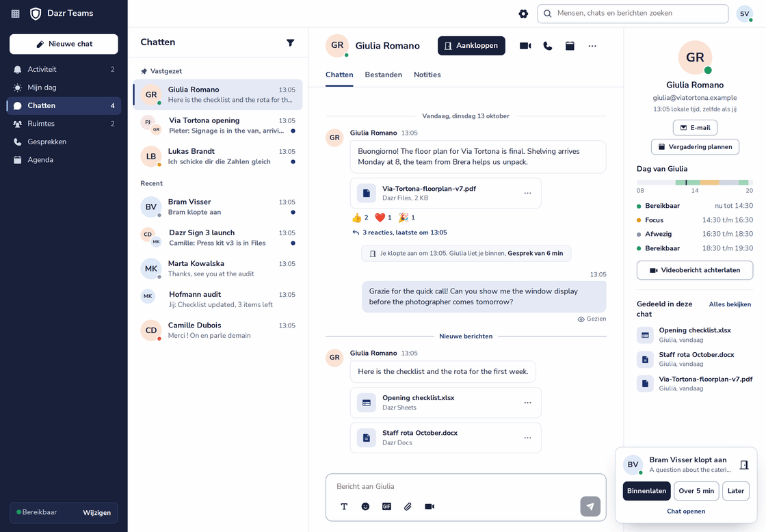
Task: Click the door icon in knock notification
Action: coord(744,464)
